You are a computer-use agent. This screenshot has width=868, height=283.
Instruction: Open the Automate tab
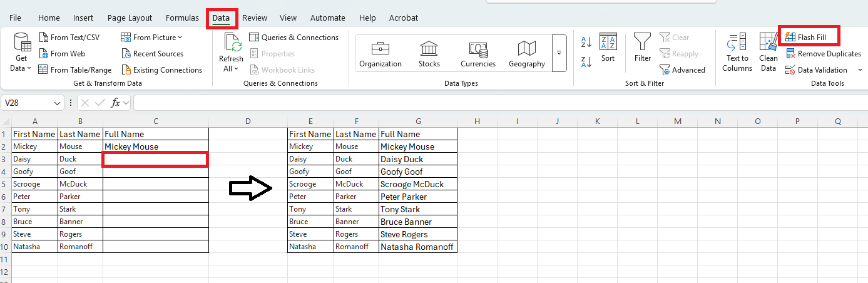(327, 18)
